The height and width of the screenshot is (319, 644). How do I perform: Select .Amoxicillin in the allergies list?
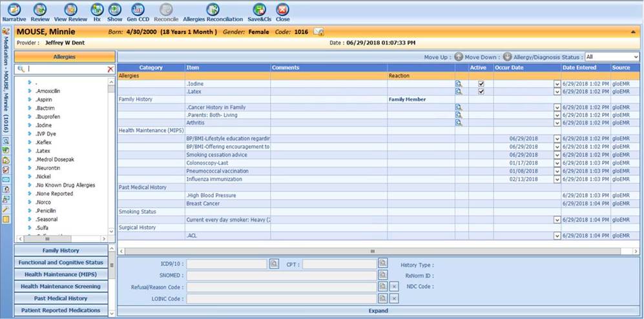tap(48, 91)
